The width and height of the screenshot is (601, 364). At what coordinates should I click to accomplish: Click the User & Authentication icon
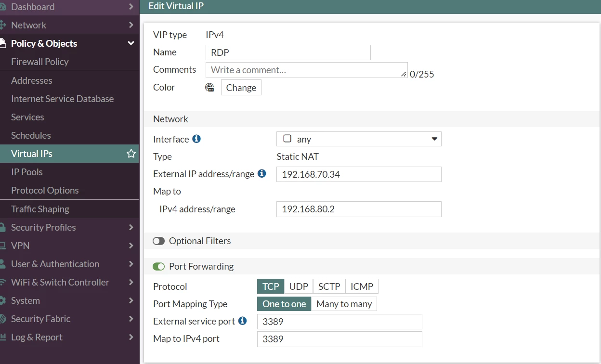click(x=2, y=264)
